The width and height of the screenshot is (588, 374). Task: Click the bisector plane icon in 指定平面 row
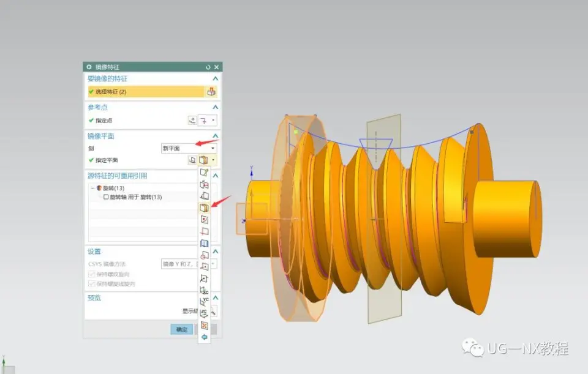[203, 160]
